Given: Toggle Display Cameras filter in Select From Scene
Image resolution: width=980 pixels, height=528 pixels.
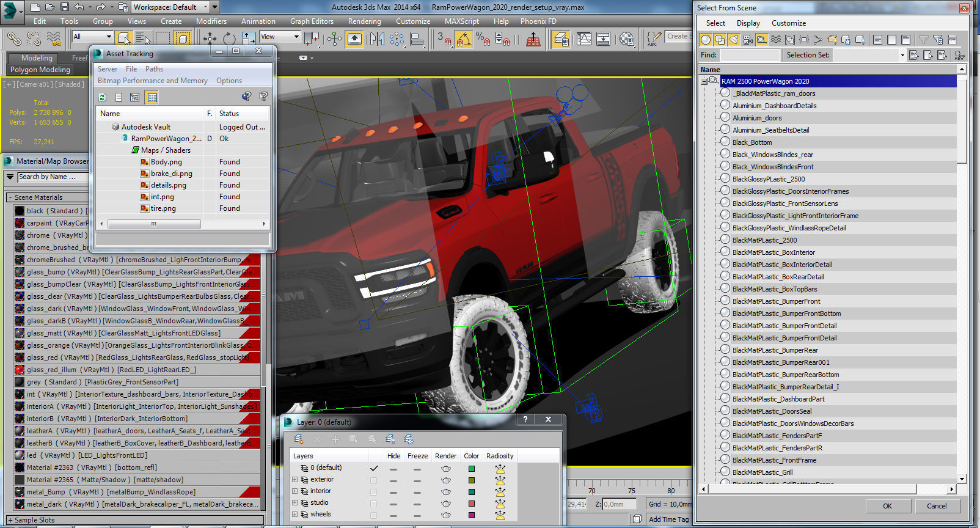Looking at the screenshot, I should (x=747, y=40).
